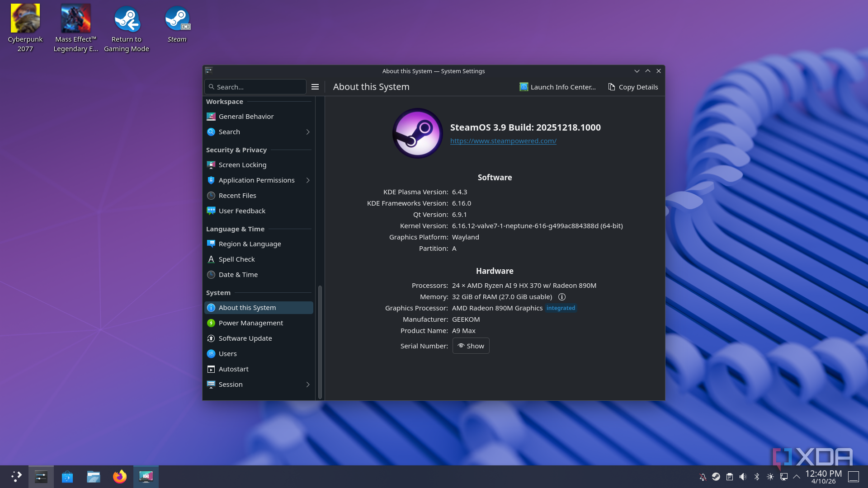Open Recent Files settings
Image resolution: width=868 pixels, height=488 pixels.
click(x=259, y=196)
